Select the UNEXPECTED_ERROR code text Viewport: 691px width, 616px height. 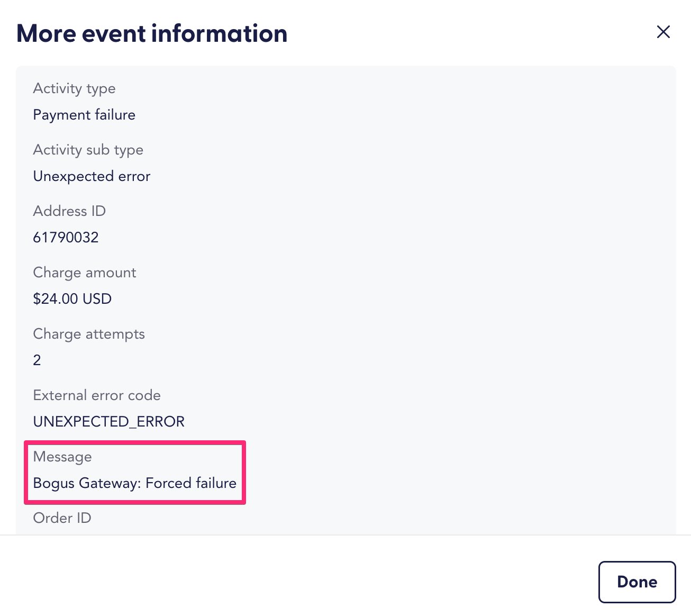(x=108, y=422)
